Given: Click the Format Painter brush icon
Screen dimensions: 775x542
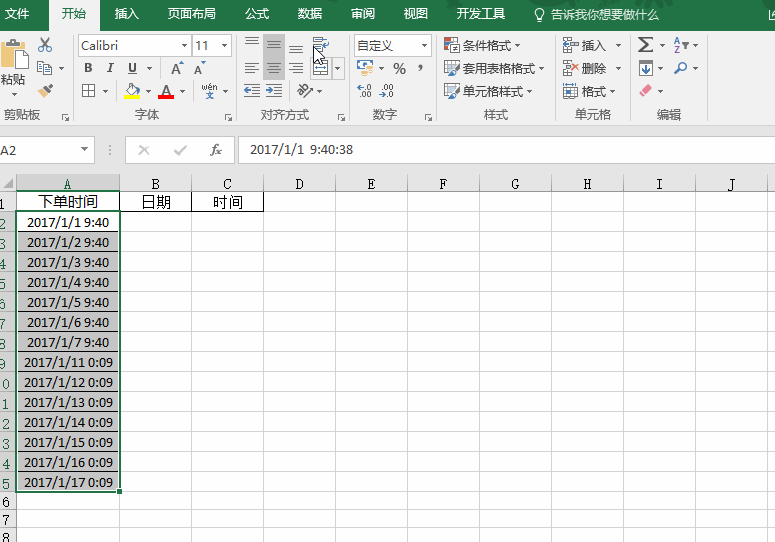Looking at the screenshot, I should pyautogui.click(x=45, y=90).
